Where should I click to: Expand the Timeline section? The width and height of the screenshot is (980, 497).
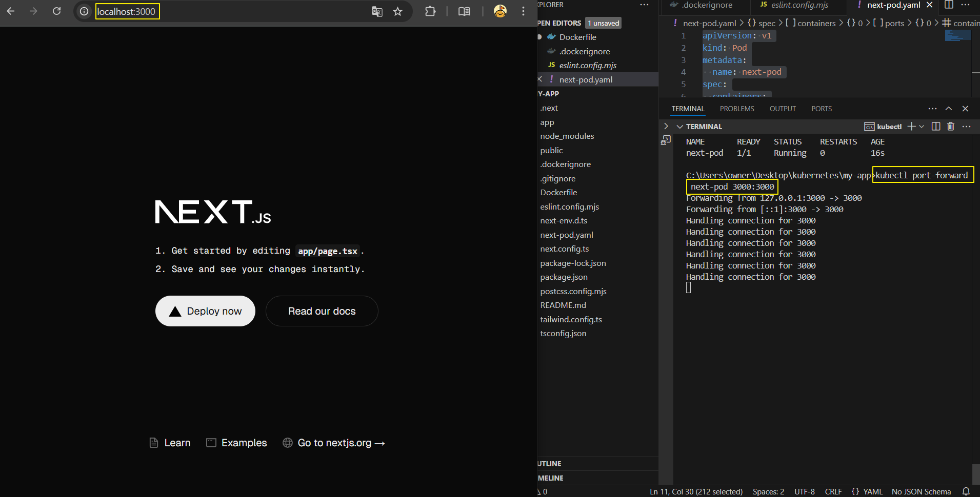(x=597, y=478)
